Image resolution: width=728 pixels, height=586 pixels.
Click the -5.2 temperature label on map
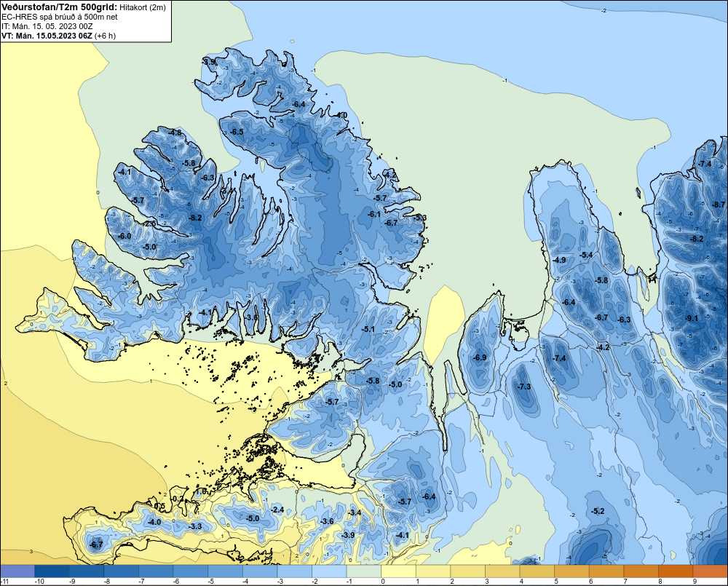point(598,511)
